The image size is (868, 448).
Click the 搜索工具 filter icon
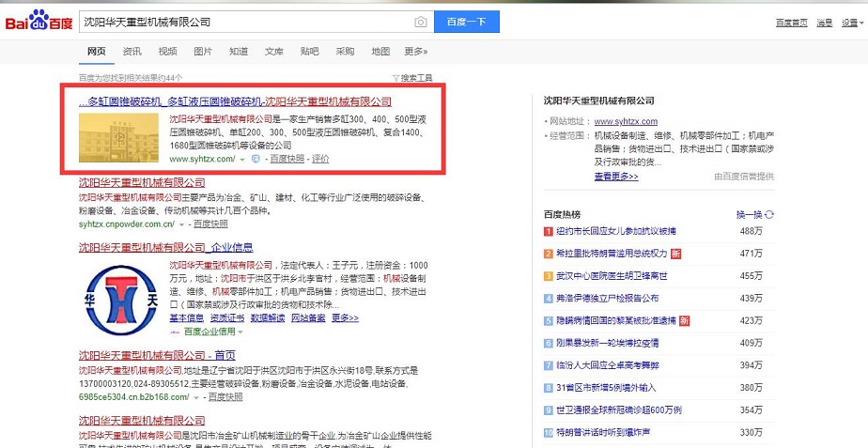click(x=395, y=78)
